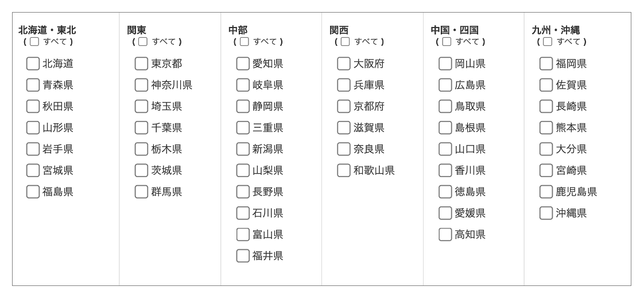The width and height of the screenshot is (644, 298).
Task: Check the 鹿児島県 checkbox
Action: [x=546, y=192]
